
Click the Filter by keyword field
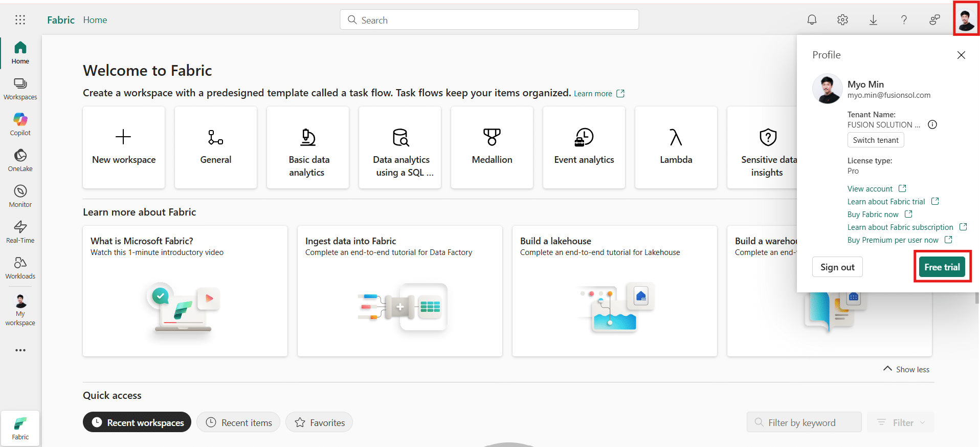(x=804, y=422)
